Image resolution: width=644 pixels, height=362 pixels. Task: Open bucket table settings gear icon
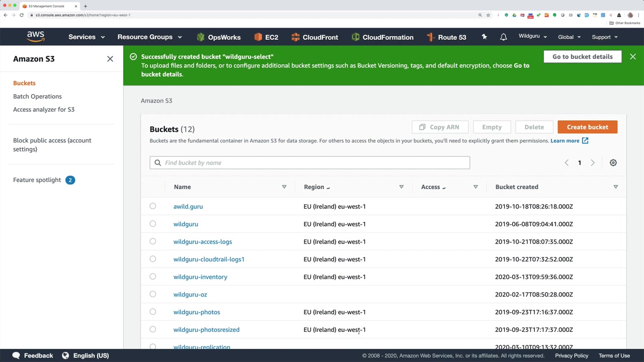613,163
